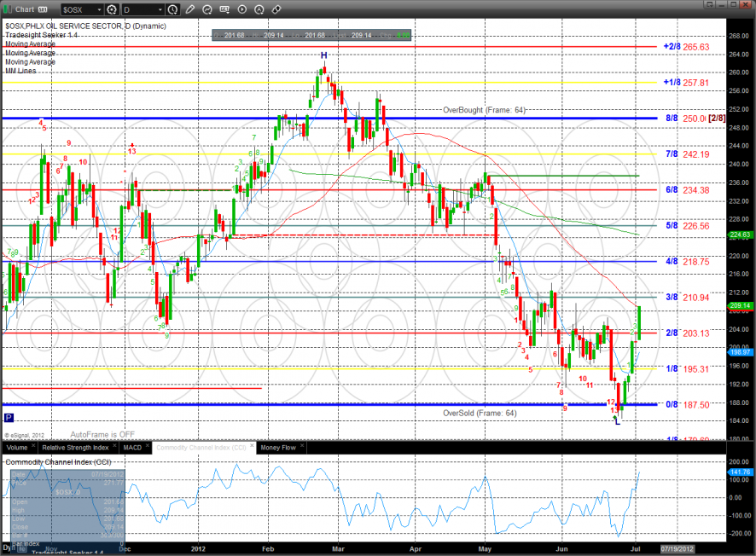Click the circled A icon in toolbar

(x=259, y=9)
